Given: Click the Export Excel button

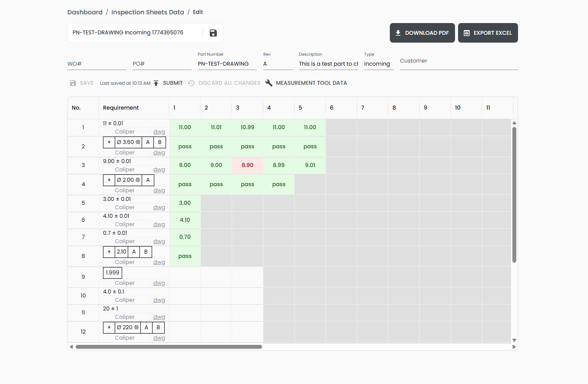Looking at the screenshot, I should coord(488,33).
